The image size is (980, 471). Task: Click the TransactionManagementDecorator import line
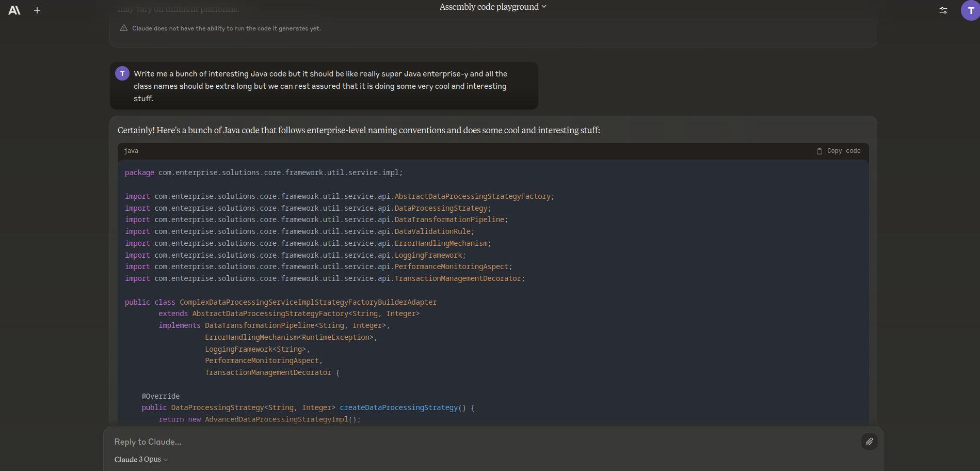point(325,278)
